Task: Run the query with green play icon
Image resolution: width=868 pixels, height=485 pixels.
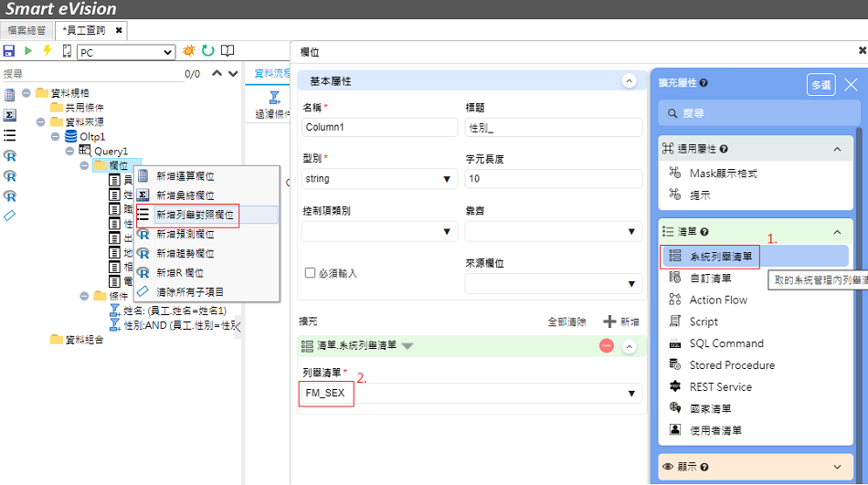Action: tap(28, 51)
